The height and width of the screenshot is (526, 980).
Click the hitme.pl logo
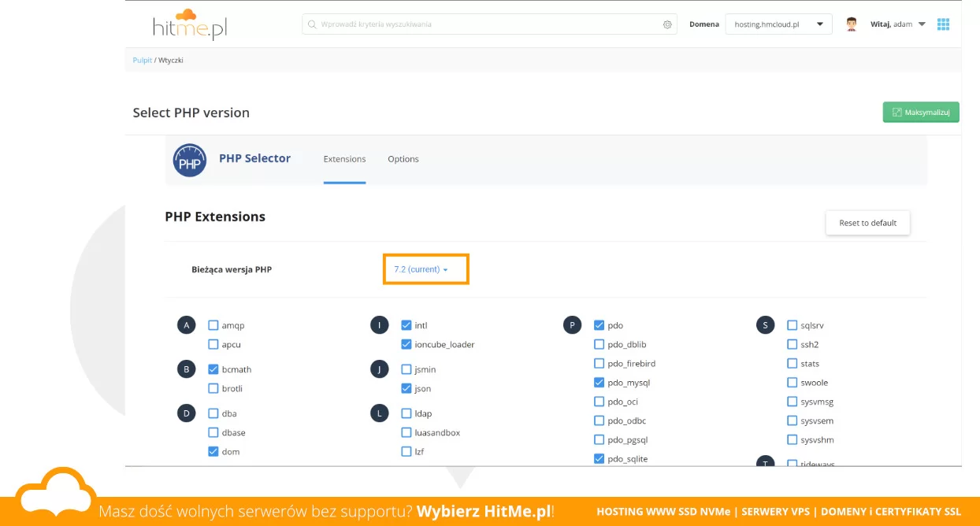(190, 24)
